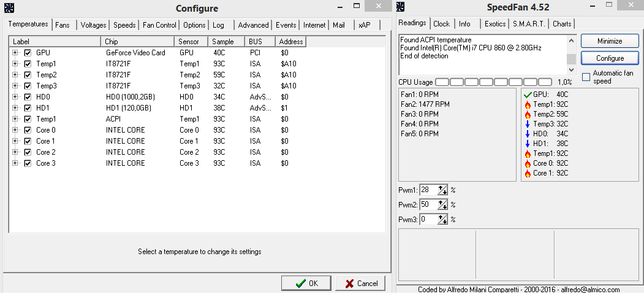Viewport: 644px width, 294px height.
Task: Open the Log tab
Action: click(x=221, y=25)
